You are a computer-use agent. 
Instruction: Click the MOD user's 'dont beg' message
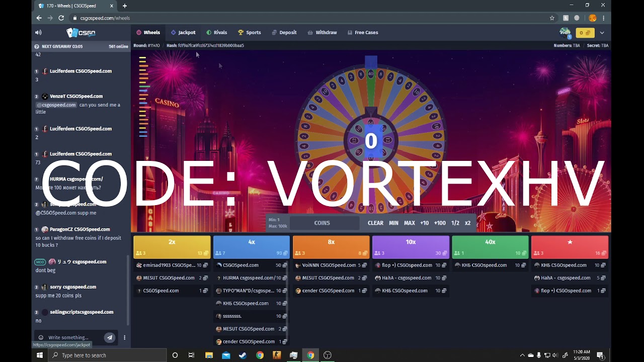[45, 270]
